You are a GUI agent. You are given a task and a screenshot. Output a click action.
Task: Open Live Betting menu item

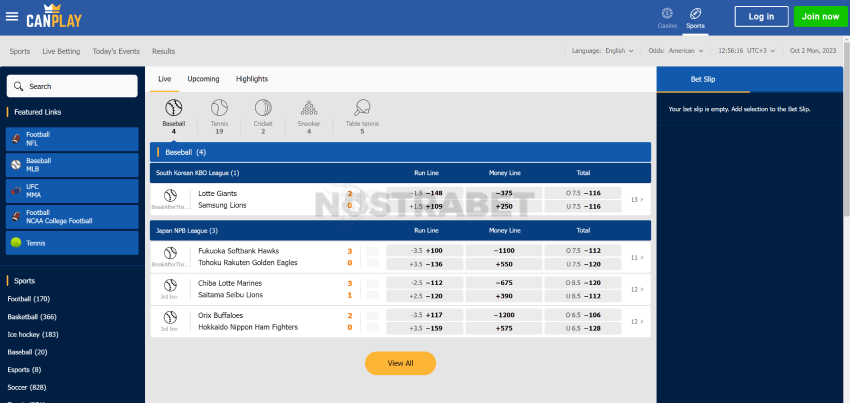coord(61,52)
